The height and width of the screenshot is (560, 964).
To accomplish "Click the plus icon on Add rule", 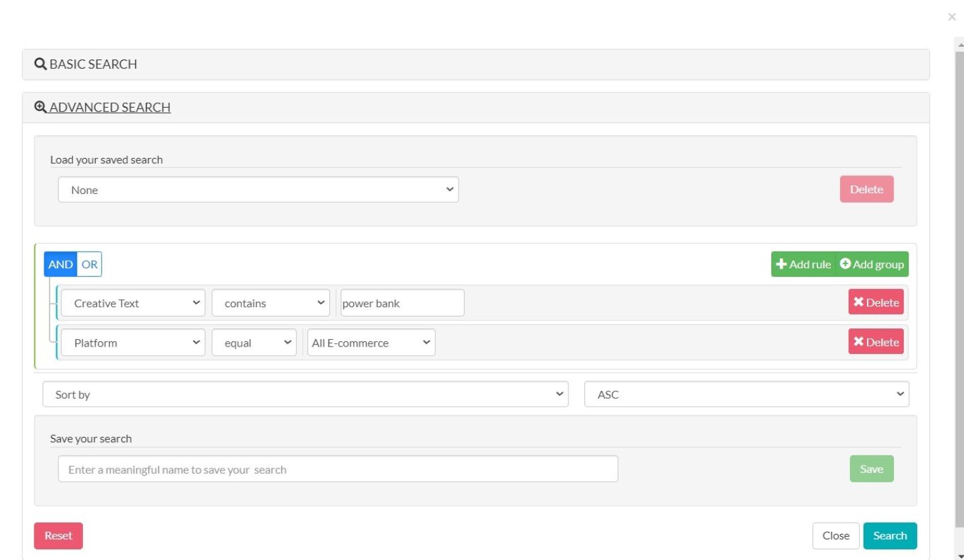I will (781, 264).
